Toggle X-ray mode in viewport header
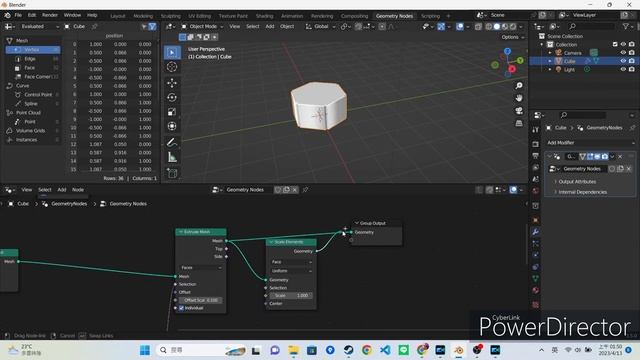The image size is (640, 360). point(478,27)
